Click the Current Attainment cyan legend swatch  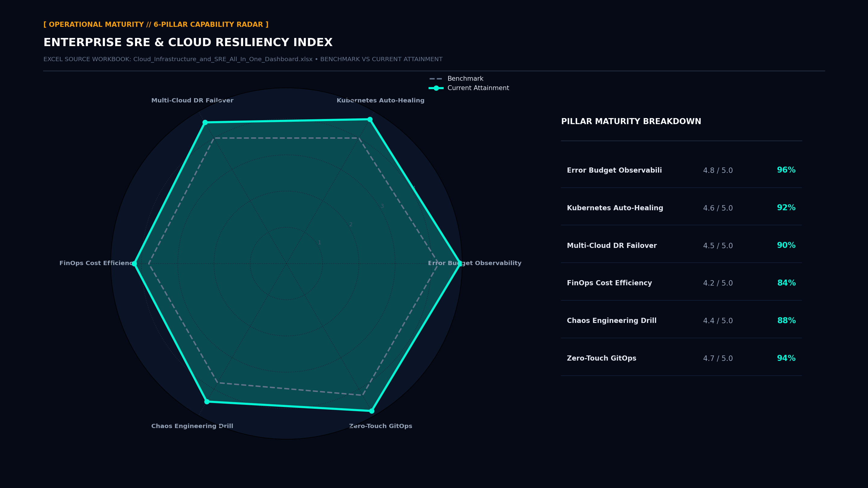436,88
